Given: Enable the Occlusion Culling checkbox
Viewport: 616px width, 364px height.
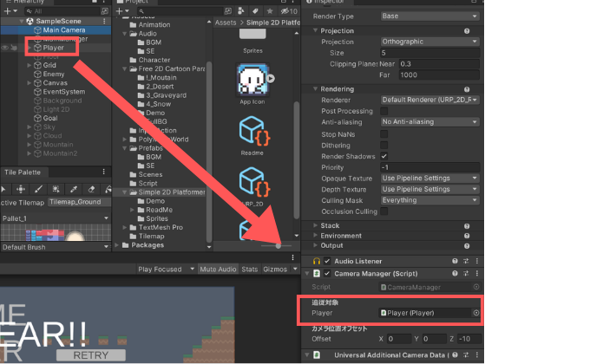Looking at the screenshot, I should (x=384, y=211).
